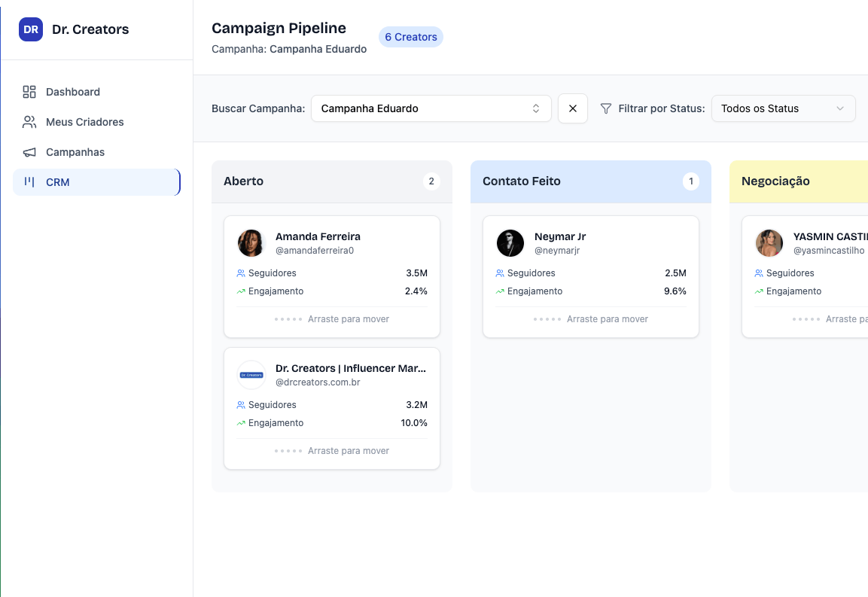
Task: Click the Campanhas megaphone icon
Action: (x=29, y=152)
